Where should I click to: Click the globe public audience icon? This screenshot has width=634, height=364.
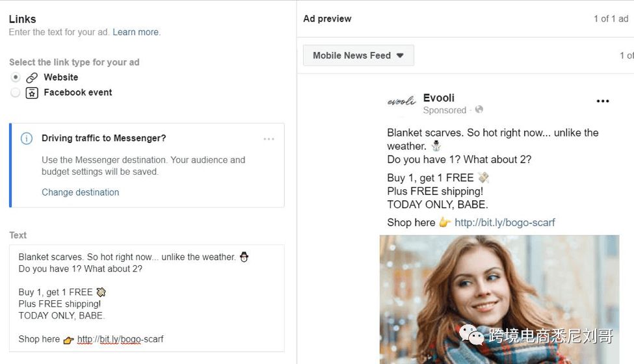(x=479, y=109)
